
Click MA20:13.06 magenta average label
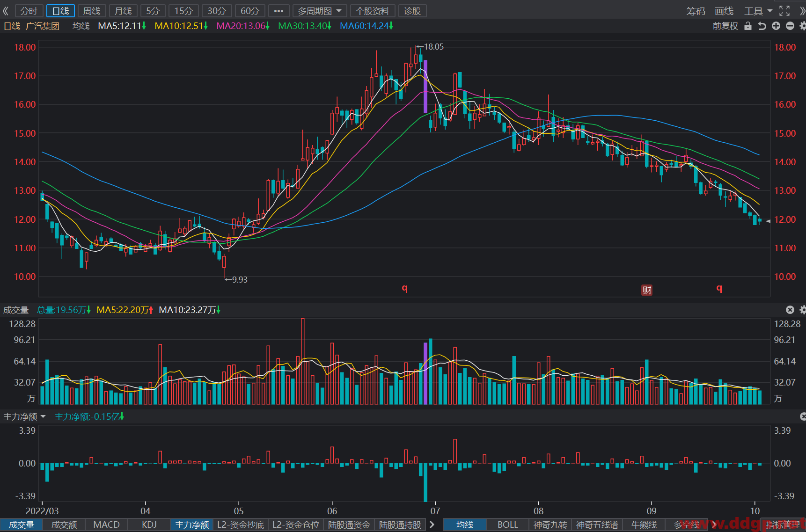tap(243, 26)
